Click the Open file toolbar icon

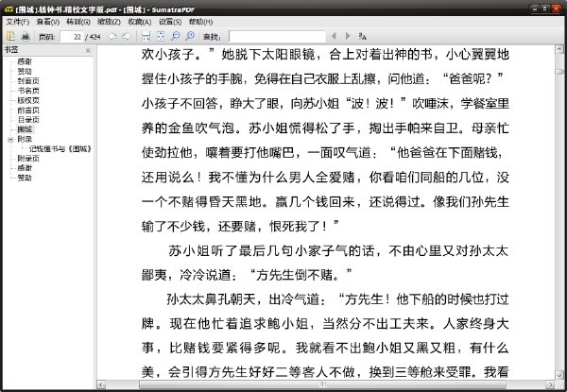(10, 36)
